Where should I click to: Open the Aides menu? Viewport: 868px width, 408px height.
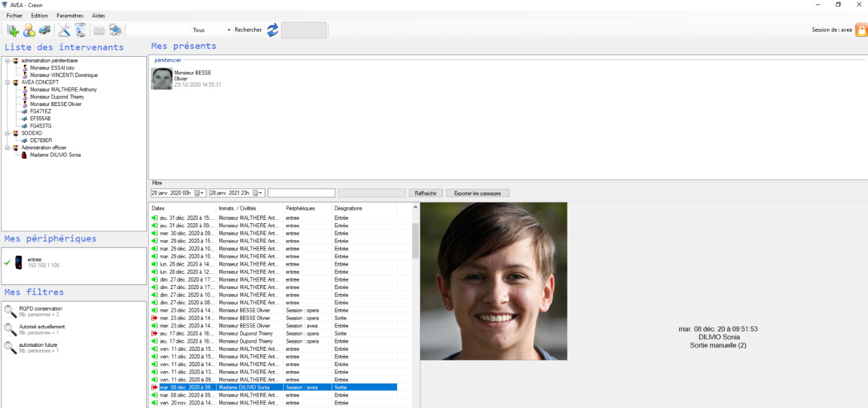pos(98,16)
